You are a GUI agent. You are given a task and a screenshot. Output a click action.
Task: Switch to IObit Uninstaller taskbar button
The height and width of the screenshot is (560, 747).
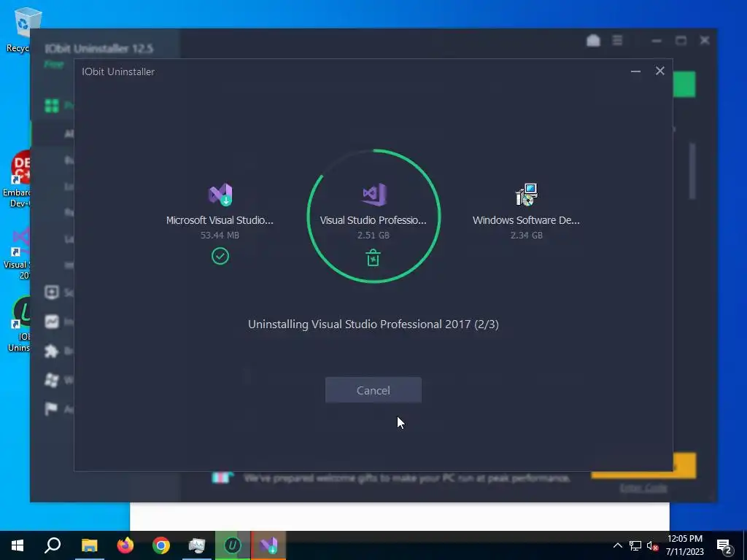click(x=233, y=545)
